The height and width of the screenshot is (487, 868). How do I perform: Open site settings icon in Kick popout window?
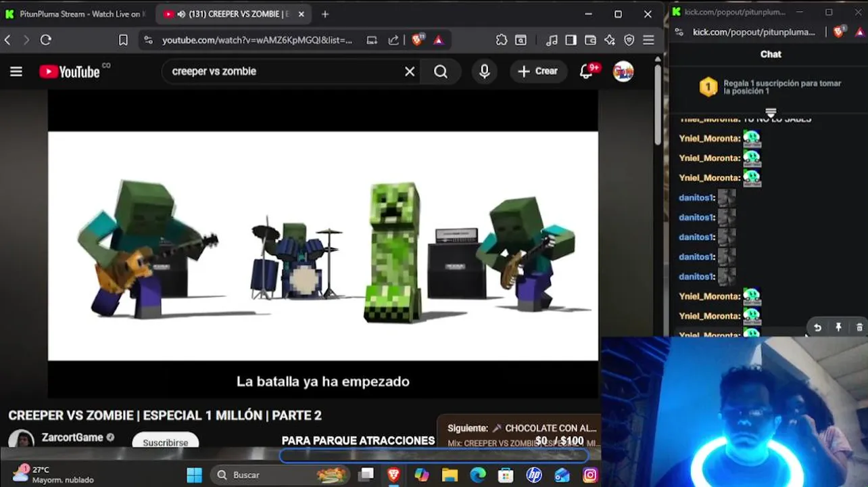(679, 32)
